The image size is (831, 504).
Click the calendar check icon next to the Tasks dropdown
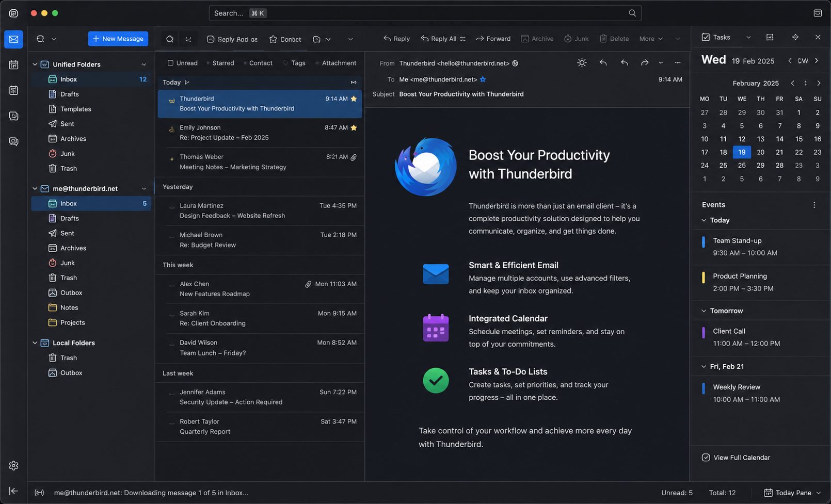[770, 37]
